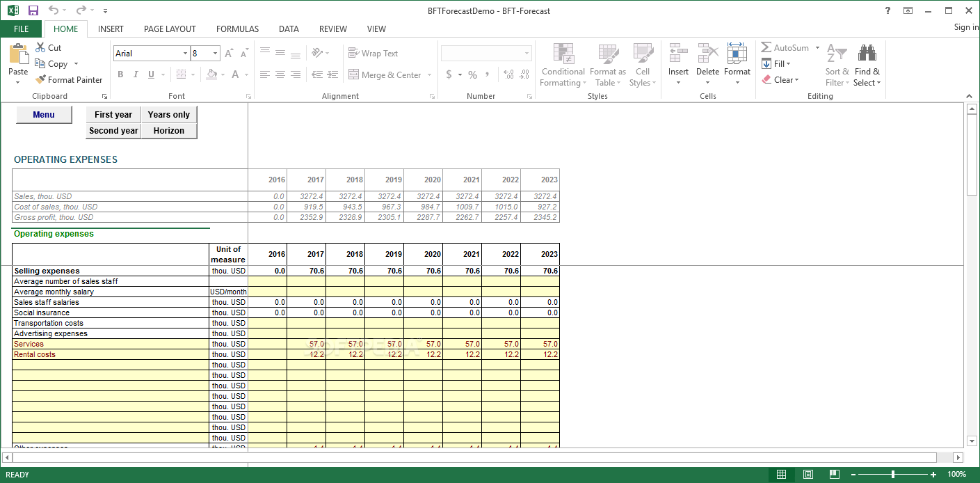Undo the last action
This screenshot has width=980, height=483.
54,10
